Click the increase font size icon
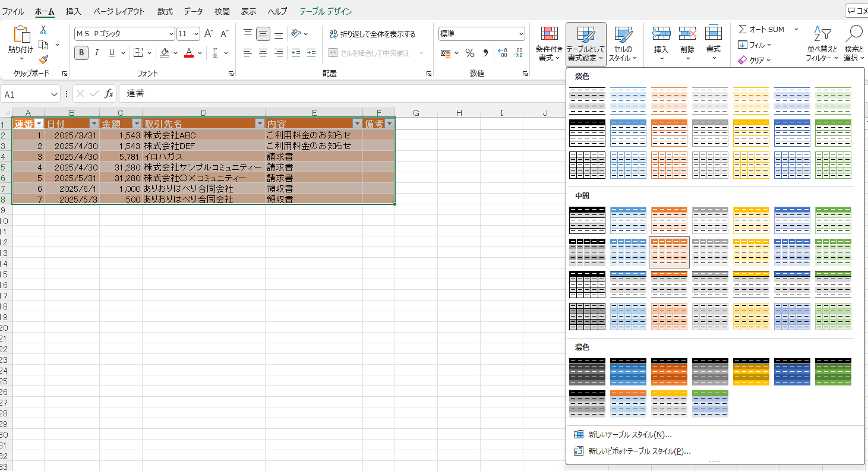Screen dimensions: 868x471 (x=209, y=34)
